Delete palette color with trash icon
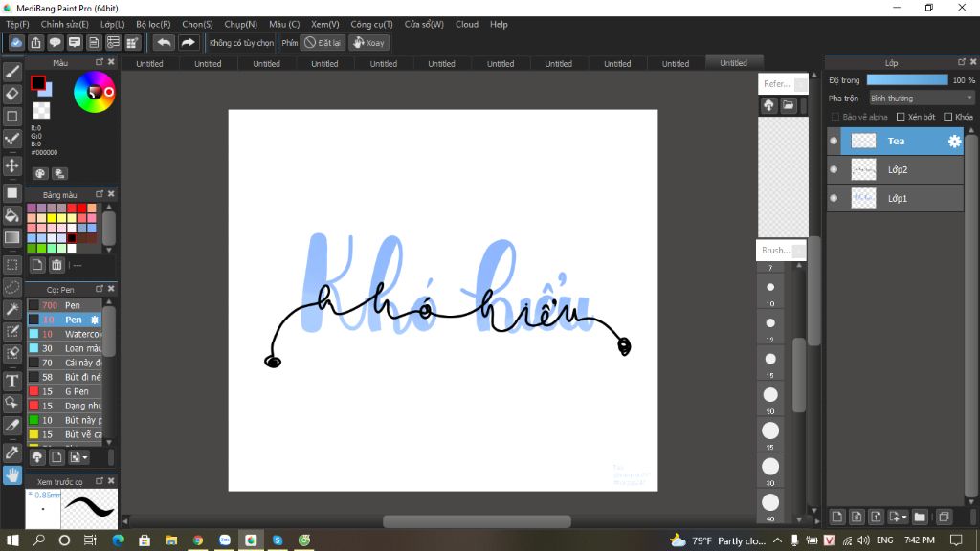980x551 pixels. pos(56,265)
